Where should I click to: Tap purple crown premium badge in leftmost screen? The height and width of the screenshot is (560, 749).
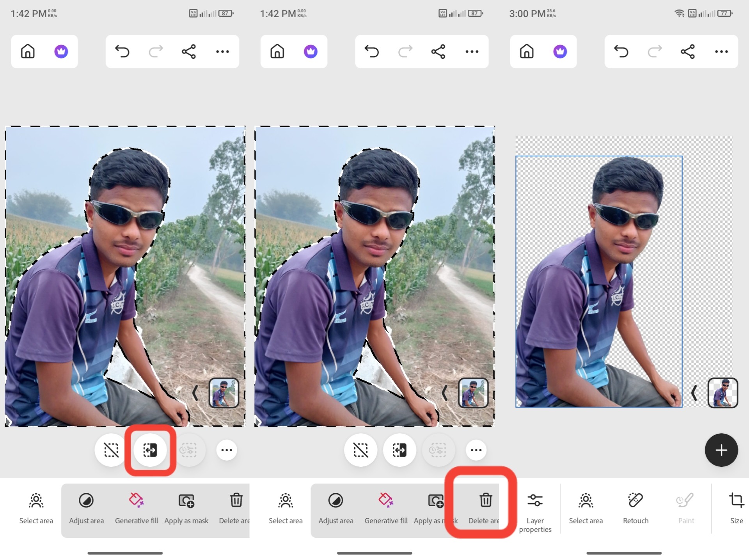[x=61, y=51]
